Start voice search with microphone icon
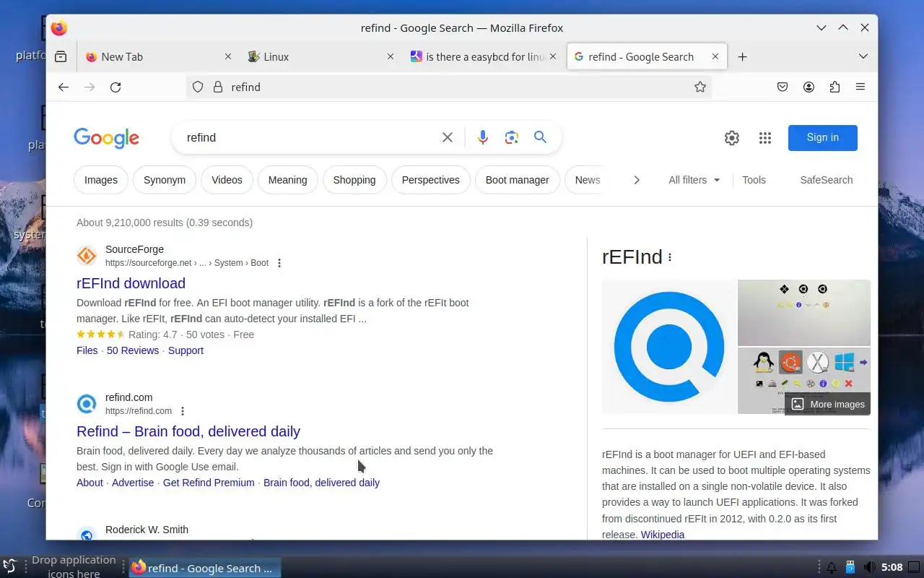Image resolution: width=924 pixels, height=578 pixels. click(x=483, y=137)
